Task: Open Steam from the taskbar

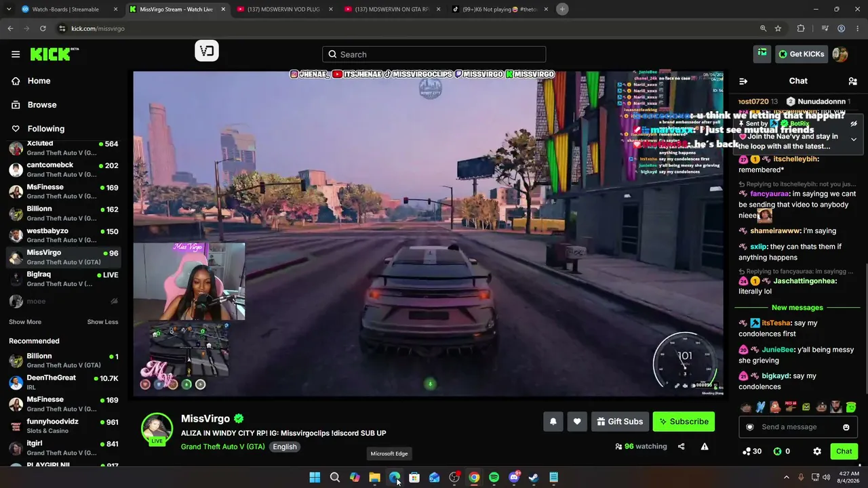Action: pos(534,477)
